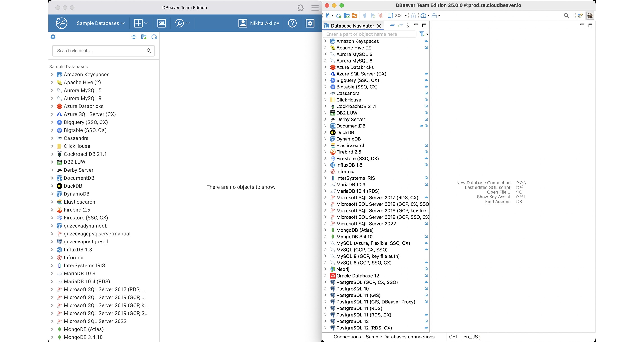Open administration settings gear in blue toolbar
644x342 pixels.
310,23
